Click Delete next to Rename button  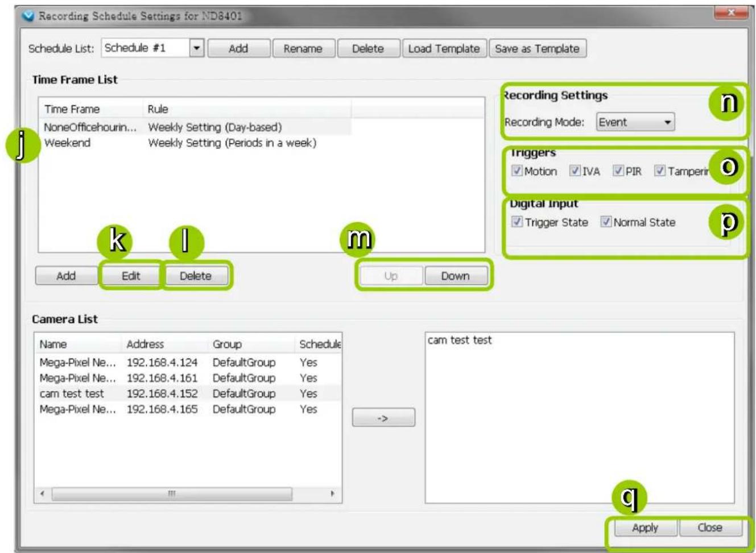367,49
